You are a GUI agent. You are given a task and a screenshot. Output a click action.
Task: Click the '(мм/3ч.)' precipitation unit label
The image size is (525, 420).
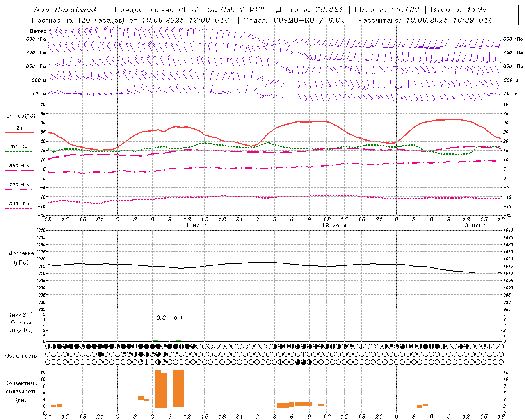tap(21, 315)
